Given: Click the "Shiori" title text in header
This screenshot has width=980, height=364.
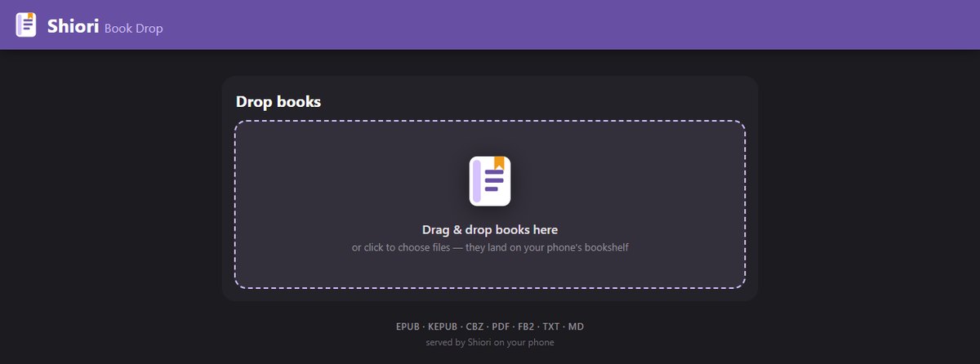Looking at the screenshot, I should coord(73,24).
